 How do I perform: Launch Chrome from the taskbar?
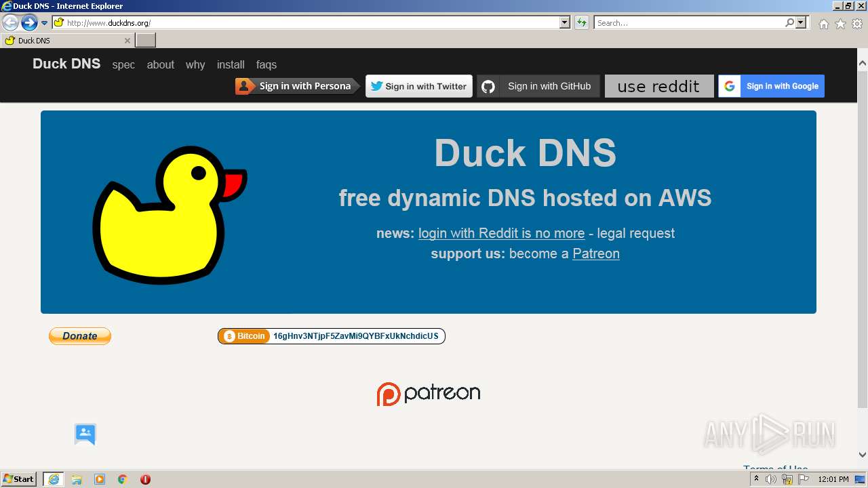[x=123, y=479]
